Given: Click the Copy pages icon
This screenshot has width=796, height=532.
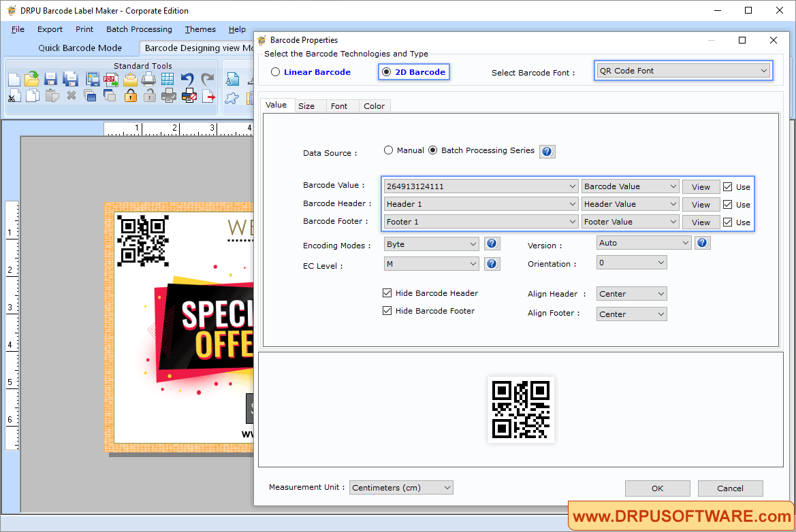Looking at the screenshot, I should (x=33, y=95).
